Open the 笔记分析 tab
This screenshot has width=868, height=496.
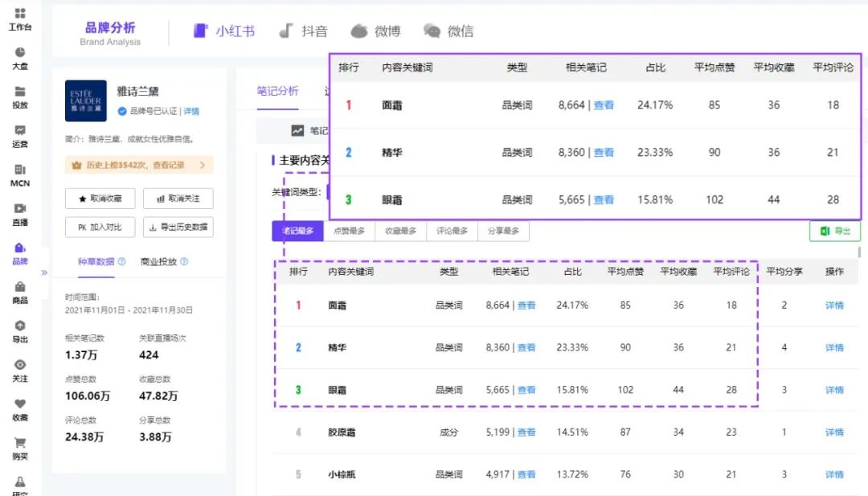tap(277, 91)
